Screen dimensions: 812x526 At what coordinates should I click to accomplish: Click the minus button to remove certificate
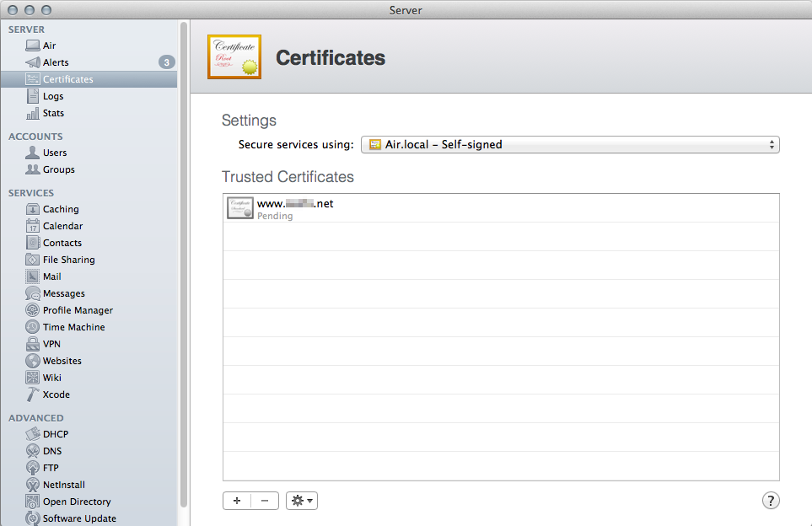265,501
